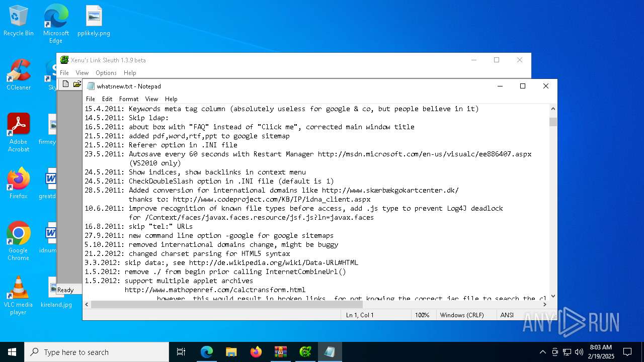Click the Notepad vertical scrollbar up arrow
Viewport: 644px width, 362px height.
[553, 109]
